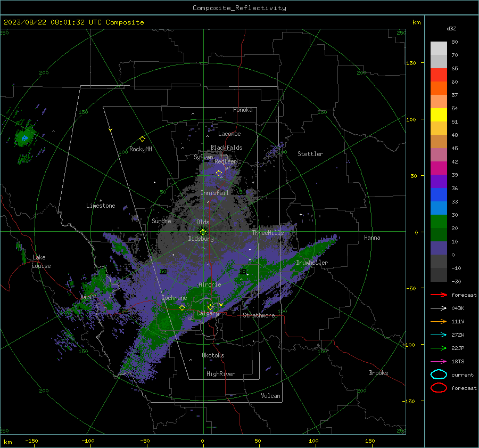Image resolution: width=479 pixels, height=448 pixels.
Task: Click the Banff town label
Action: tap(88, 297)
